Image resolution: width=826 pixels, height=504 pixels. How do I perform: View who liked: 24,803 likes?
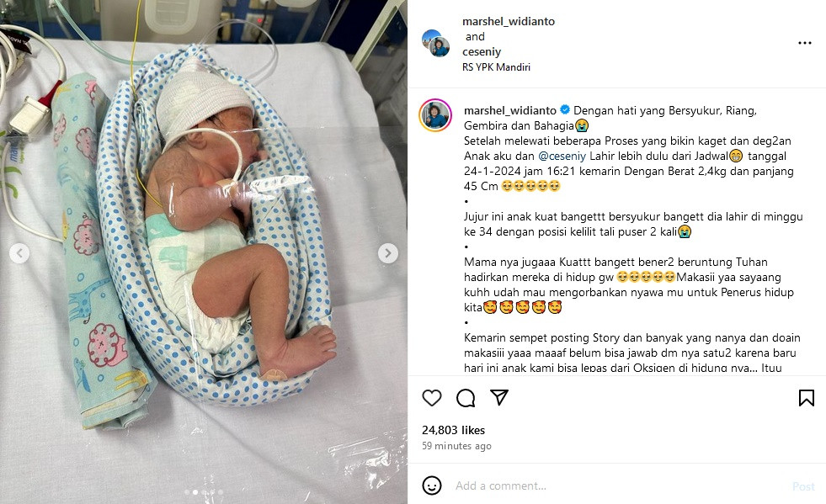[x=454, y=430]
